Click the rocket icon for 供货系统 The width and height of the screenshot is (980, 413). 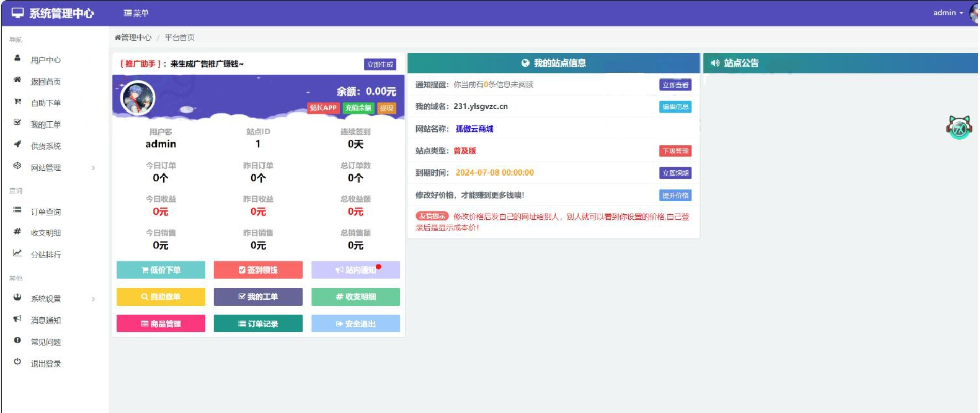[x=18, y=145]
